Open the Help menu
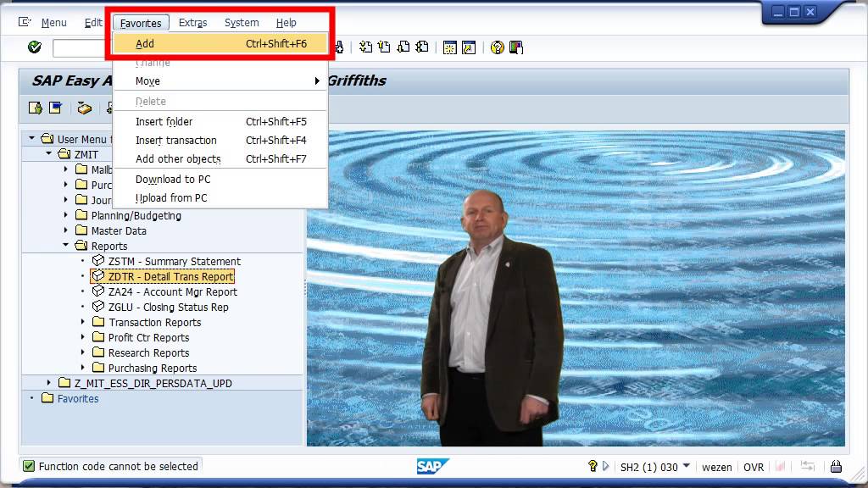 click(287, 23)
